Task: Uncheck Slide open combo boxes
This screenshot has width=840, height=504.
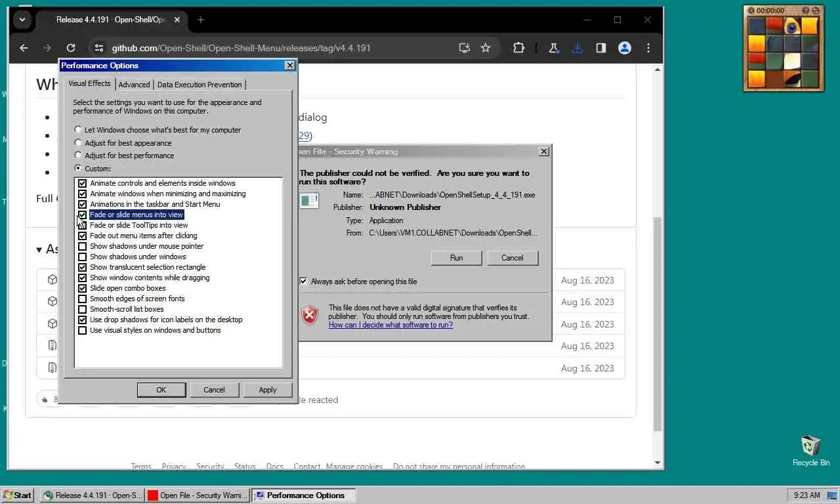Action: point(83,288)
